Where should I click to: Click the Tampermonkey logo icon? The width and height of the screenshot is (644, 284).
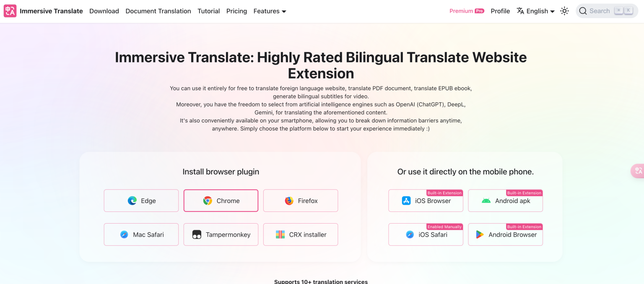197,234
